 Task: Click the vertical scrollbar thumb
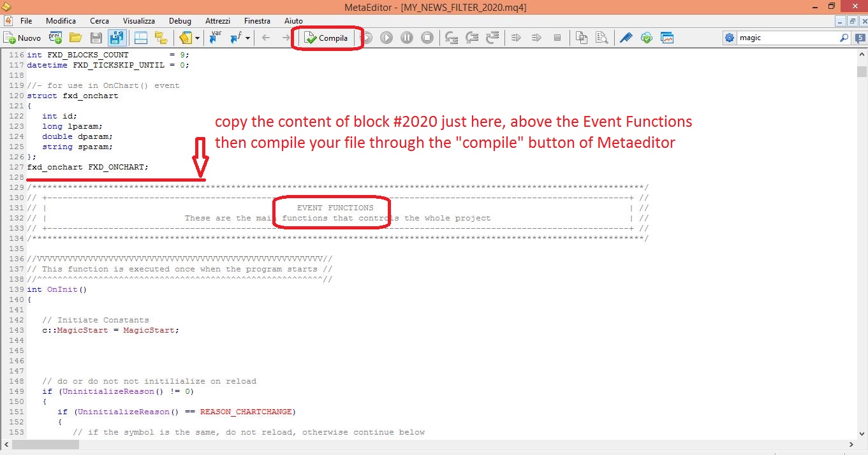click(862, 71)
